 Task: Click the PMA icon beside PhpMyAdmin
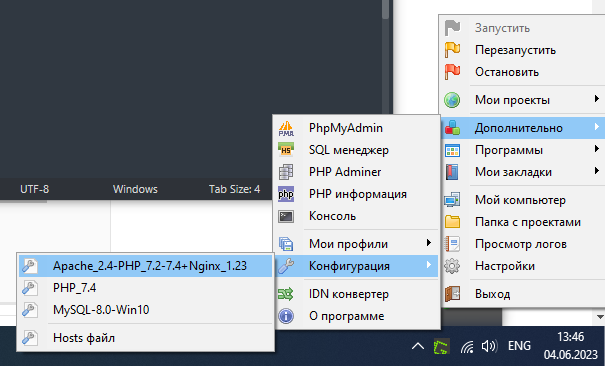click(286, 128)
